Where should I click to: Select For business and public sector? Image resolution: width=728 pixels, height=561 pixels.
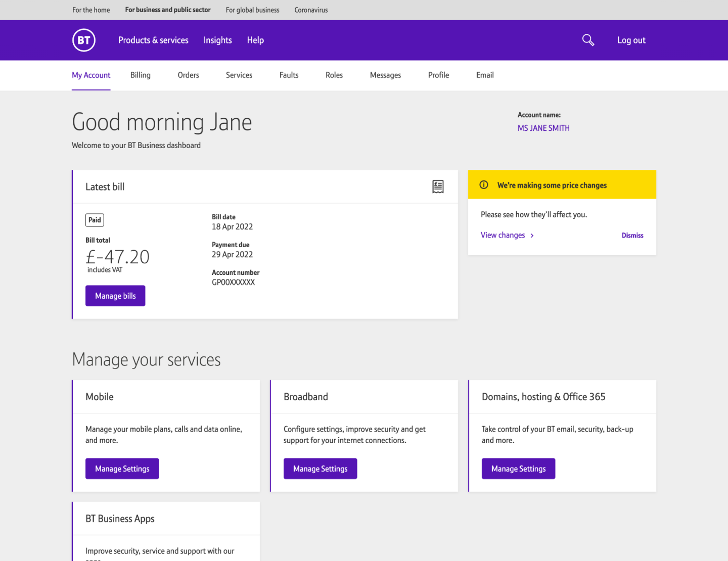(168, 10)
